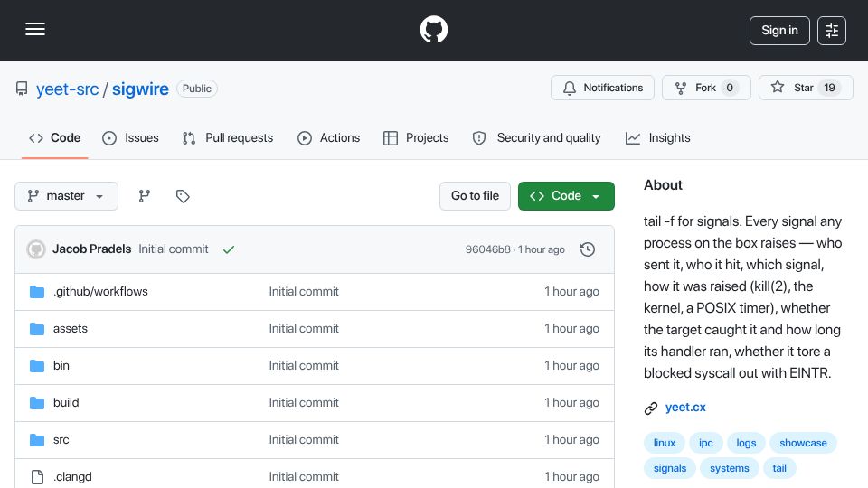This screenshot has height=488, width=868.
Task: Open the hamburger navigation menu
Action: [x=35, y=29]
